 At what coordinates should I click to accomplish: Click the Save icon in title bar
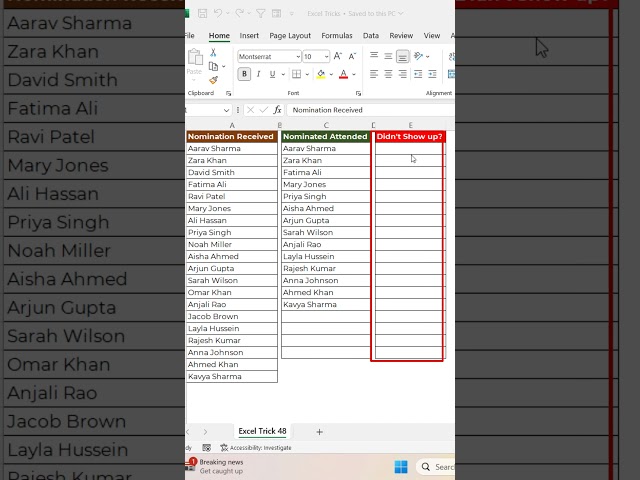coord(202,13)
